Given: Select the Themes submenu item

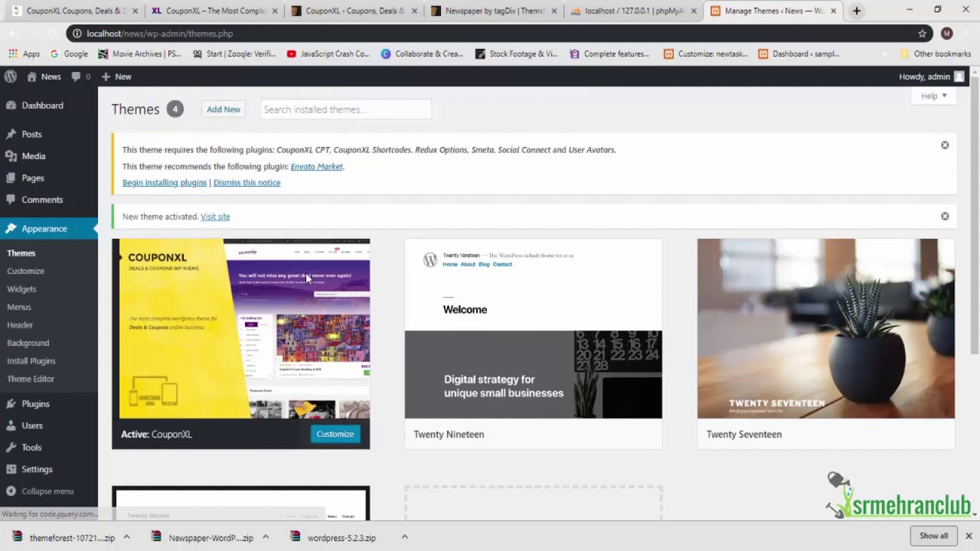Looking at the screenshot, I should 21,253.
